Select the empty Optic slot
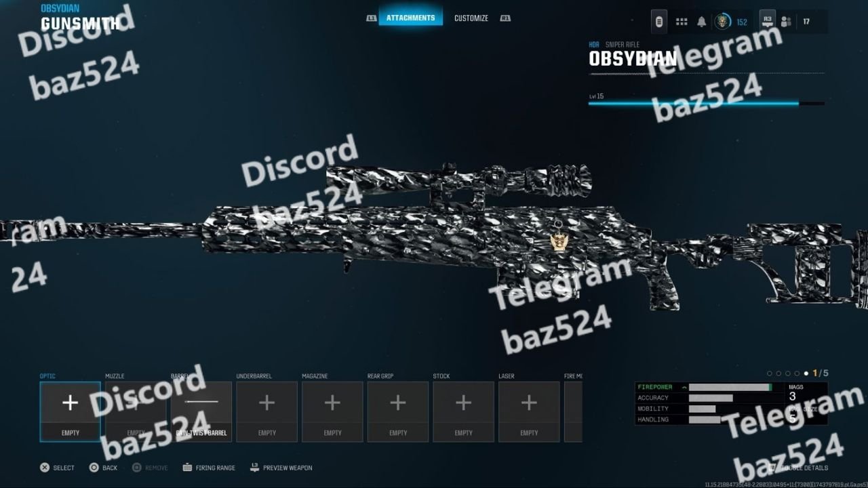 [71, 412]
